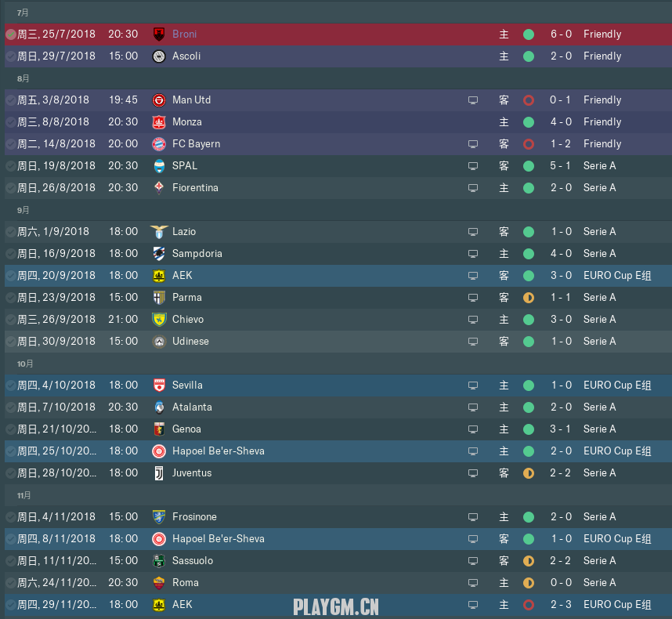
Task: Click the TV broadcast icon on Fiorentina row
Action: click(473, 188)
